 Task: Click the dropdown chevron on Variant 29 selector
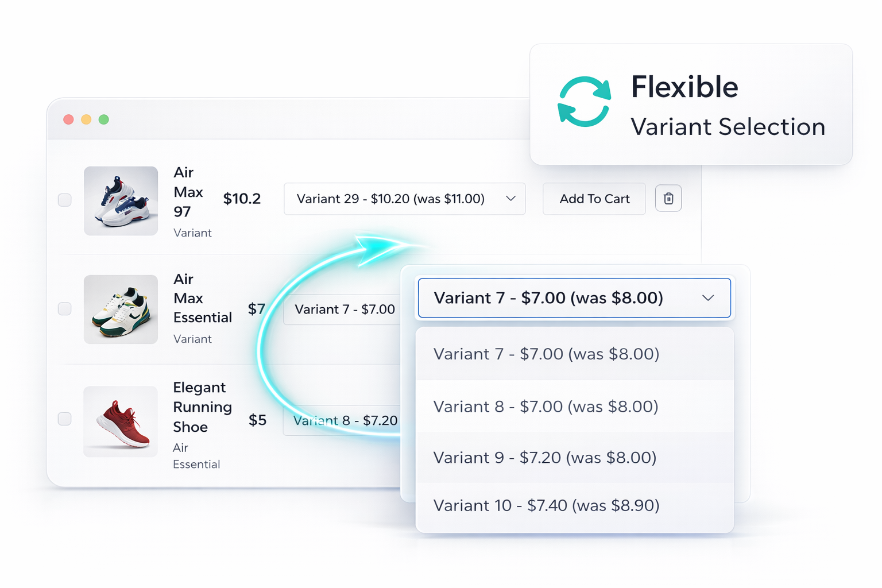tap(510, 198)
